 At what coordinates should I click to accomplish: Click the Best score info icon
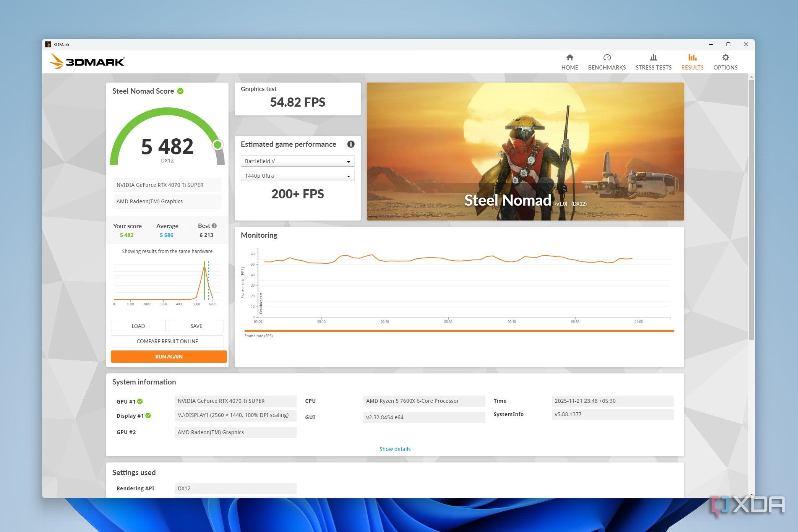(214, 225)
